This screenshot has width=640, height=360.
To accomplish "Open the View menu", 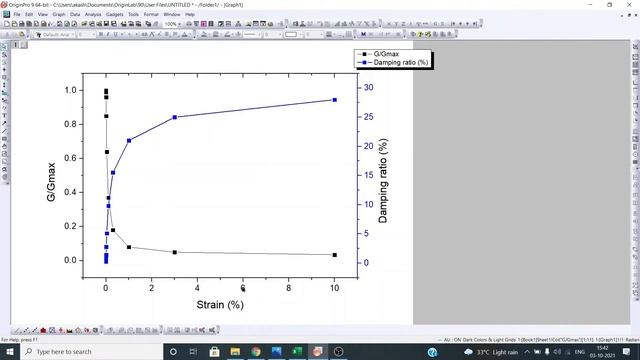I will (x=42, y=14).
